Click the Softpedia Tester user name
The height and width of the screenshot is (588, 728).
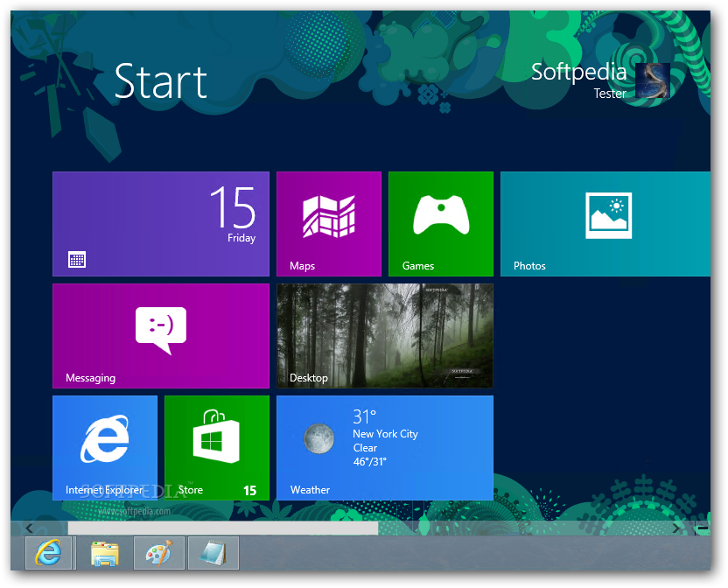(x=578, y=80)
